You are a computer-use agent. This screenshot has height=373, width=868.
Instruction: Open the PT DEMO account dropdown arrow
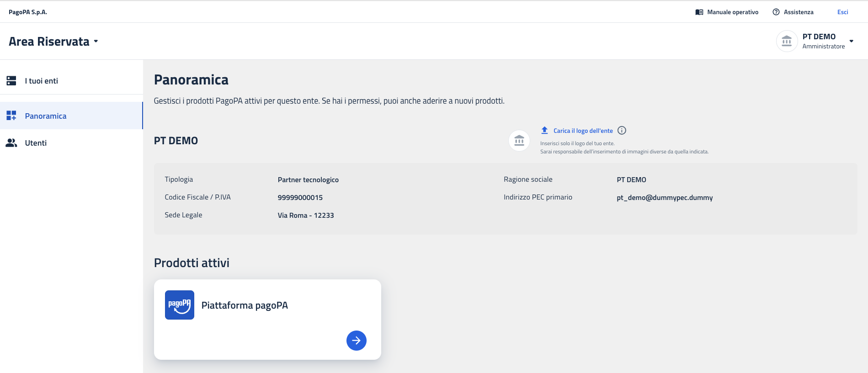851,41
